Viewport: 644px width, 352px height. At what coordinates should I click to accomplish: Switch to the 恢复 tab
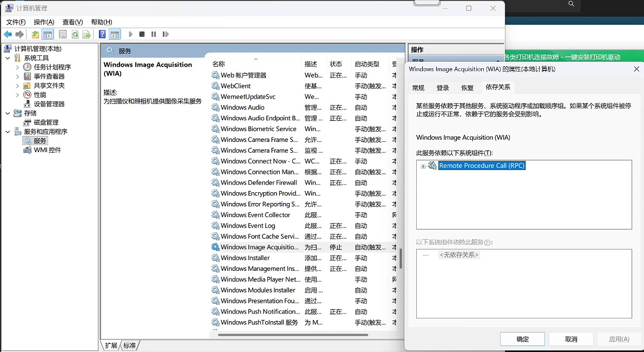(468, 87)
